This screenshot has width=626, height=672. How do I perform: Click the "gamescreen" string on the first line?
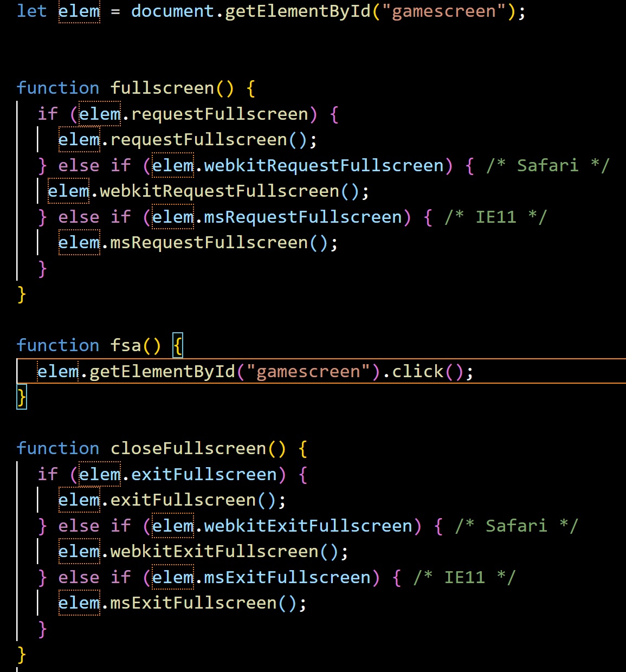[x=444, y=11]
